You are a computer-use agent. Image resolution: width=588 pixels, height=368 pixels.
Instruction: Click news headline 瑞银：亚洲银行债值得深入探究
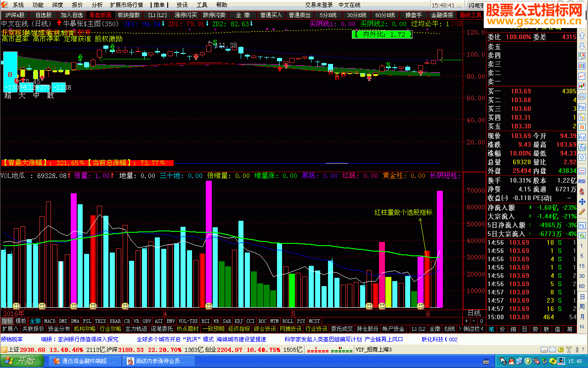point(79,339)
